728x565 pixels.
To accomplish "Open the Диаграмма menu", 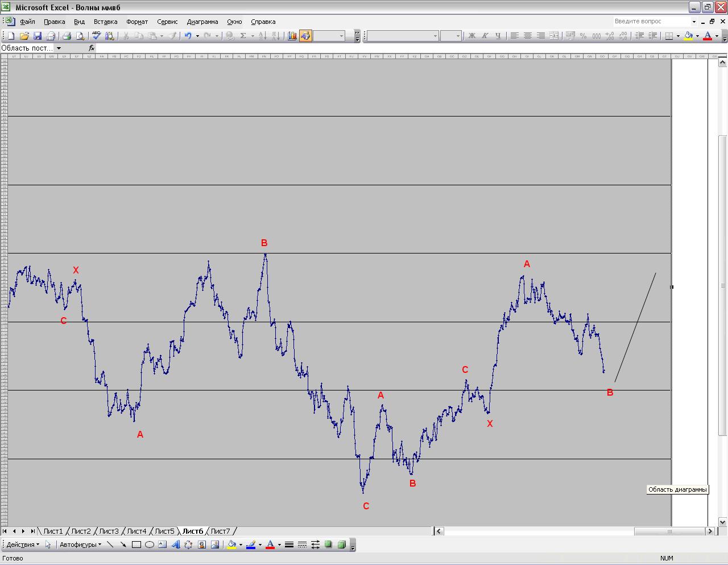I will 202,22.
